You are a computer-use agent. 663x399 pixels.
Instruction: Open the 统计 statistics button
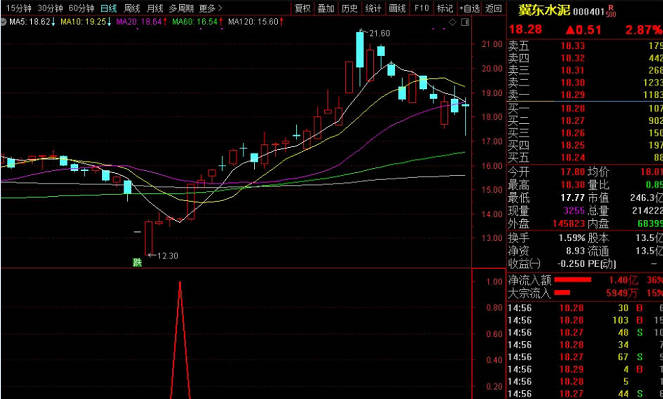(x=373, y=8)
